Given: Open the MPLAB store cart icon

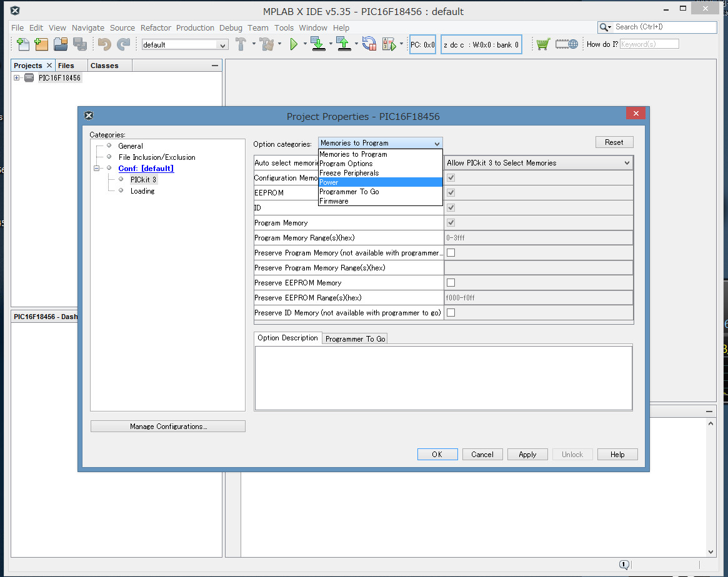Looking at the screenshot, I should 543,44.
